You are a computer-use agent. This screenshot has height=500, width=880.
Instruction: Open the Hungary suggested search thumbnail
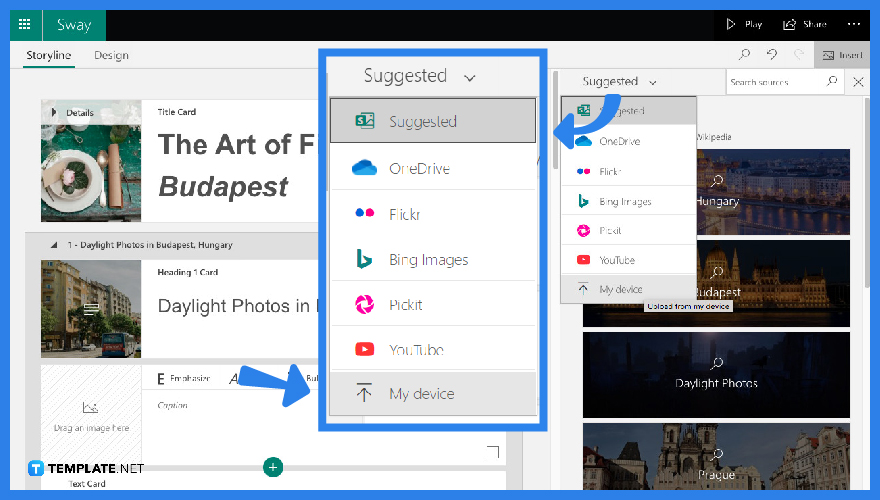click(773, 192)
